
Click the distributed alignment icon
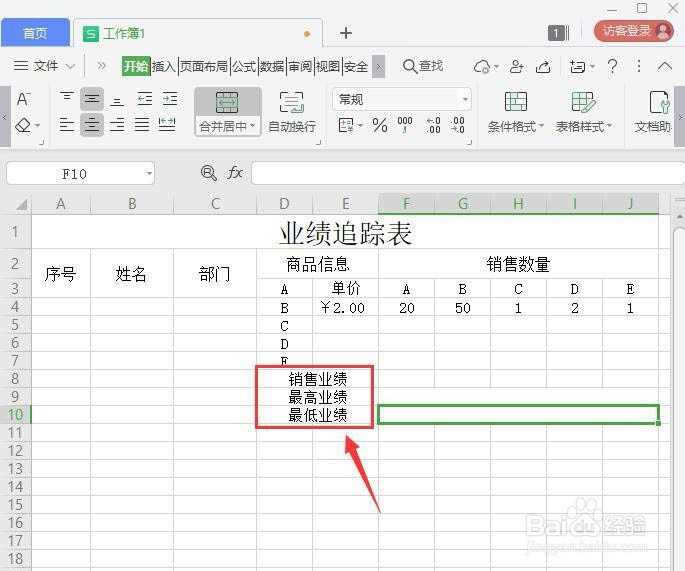coord(167,125)
